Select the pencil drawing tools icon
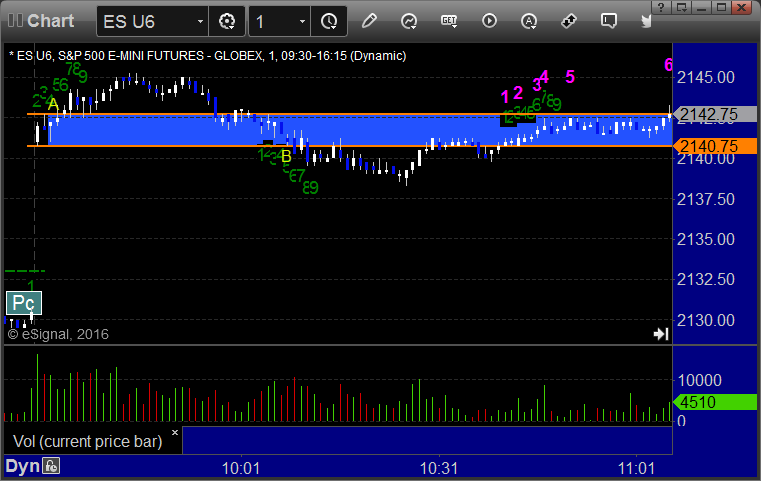This screenshot has width=761, height=481. tap(369, 21)
